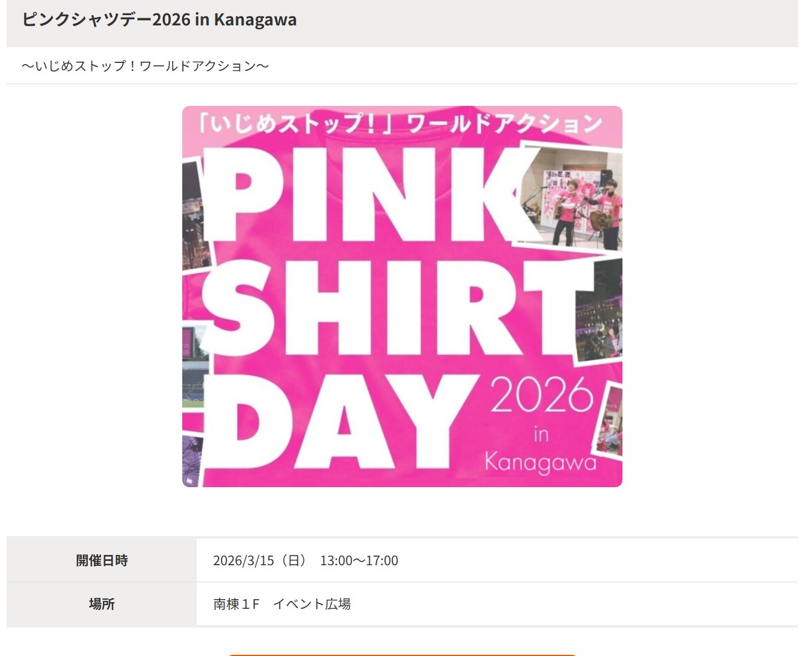
Task: Click the 開催日時 row label
Action: pyautogui.click(x=102, y=560)
